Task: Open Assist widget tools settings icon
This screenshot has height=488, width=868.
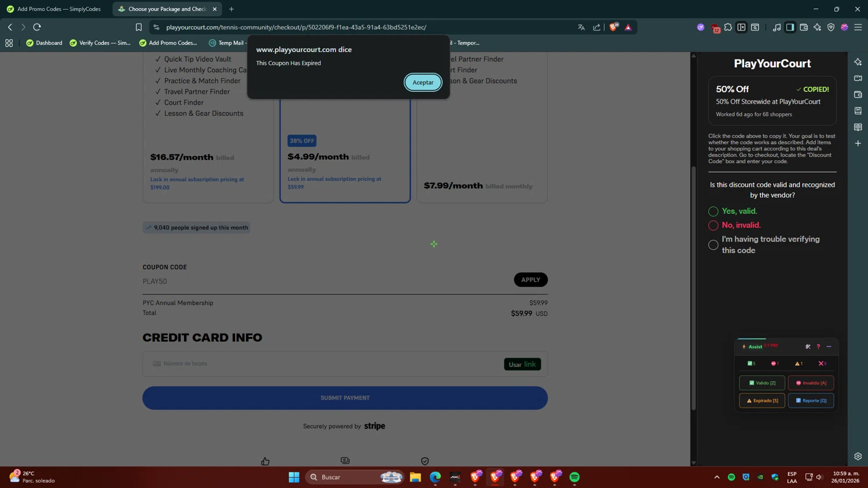Action: [808, 347]
